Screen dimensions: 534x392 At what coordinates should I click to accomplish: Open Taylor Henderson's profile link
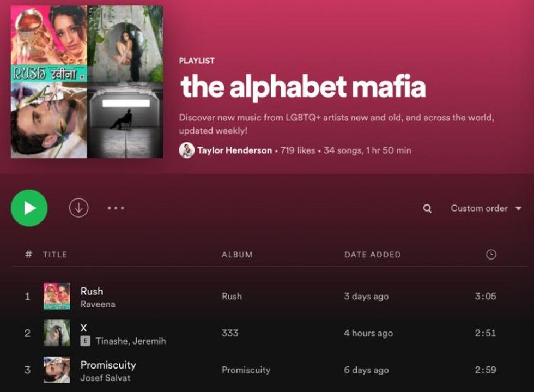(235, 150)
